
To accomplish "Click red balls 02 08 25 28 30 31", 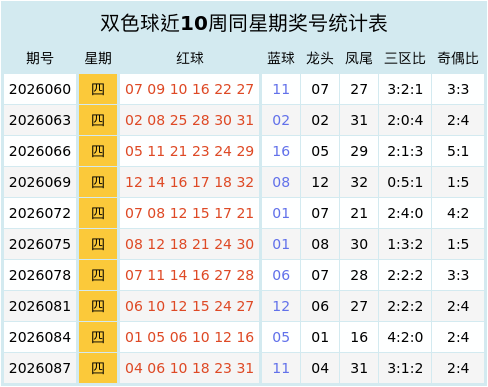I will point(189,120).
